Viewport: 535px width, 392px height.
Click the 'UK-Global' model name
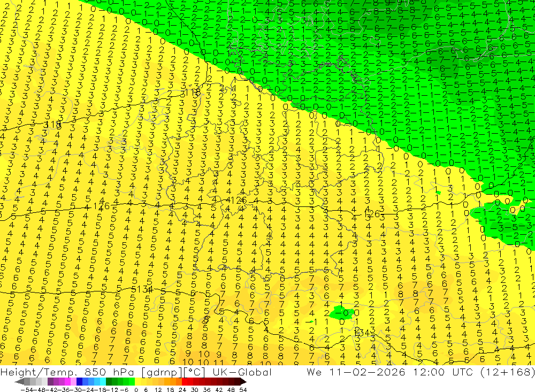(x=242, y=372)
